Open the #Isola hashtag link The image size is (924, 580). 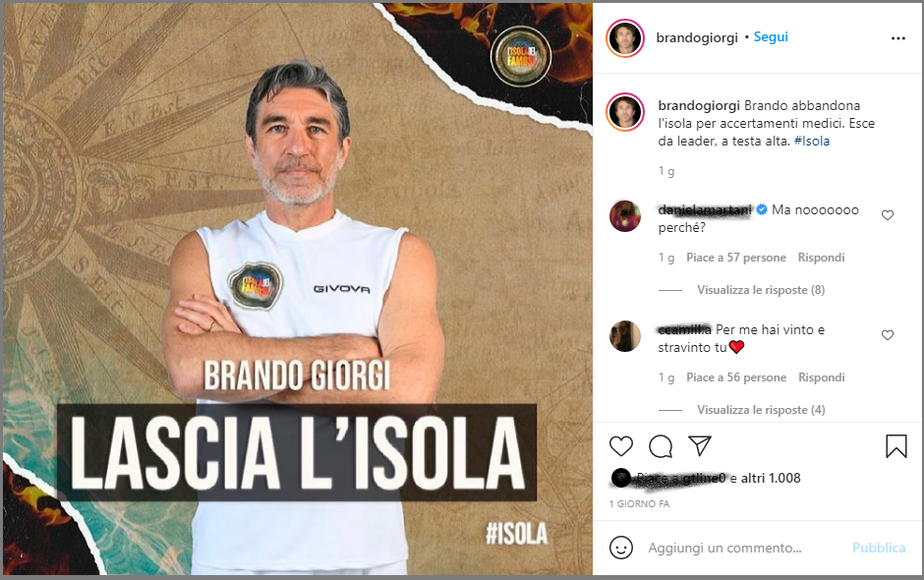811,141
